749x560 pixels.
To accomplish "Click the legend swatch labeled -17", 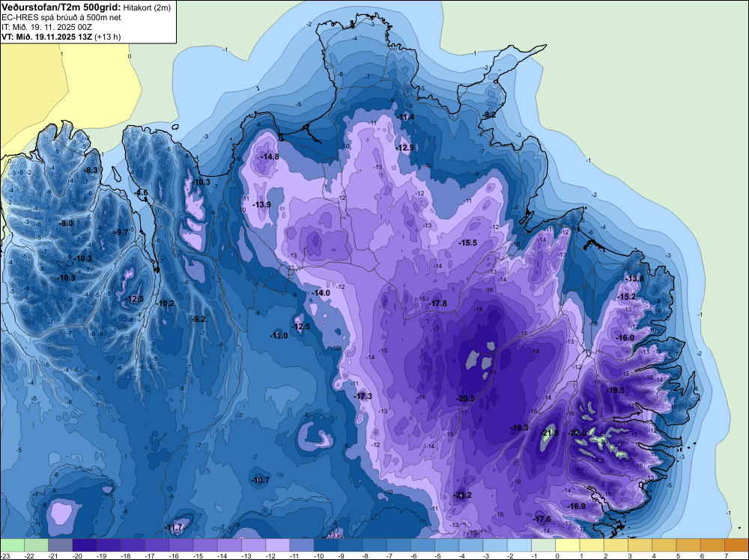I will [x=157, y=545].
